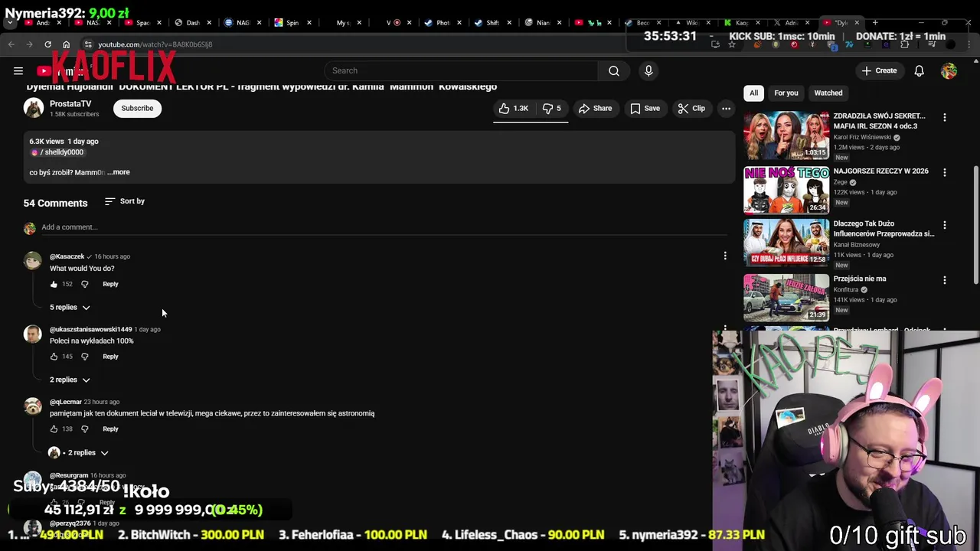Select the Watched filter chip
Screen dimensions: 980x551
pyautogui.click(x=828, y=93)
